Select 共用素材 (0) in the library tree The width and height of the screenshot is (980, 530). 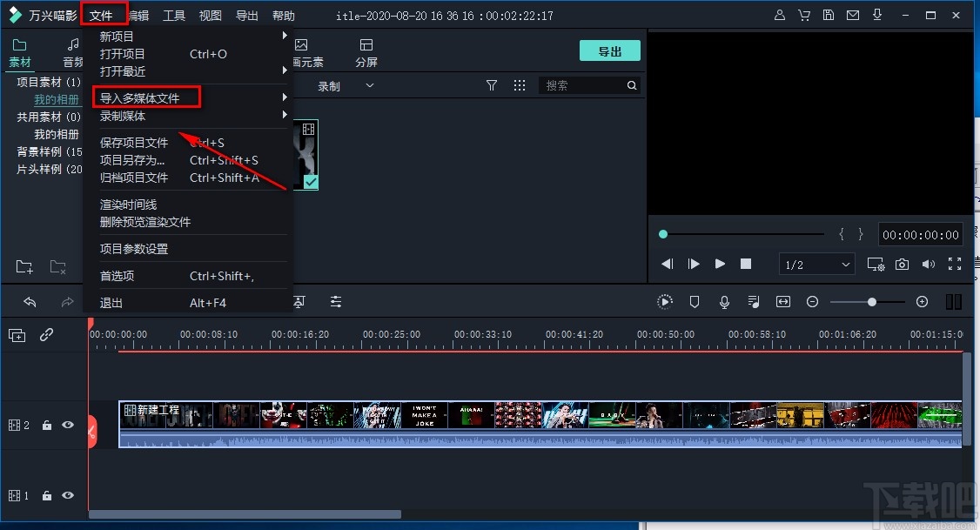point(49,117)
